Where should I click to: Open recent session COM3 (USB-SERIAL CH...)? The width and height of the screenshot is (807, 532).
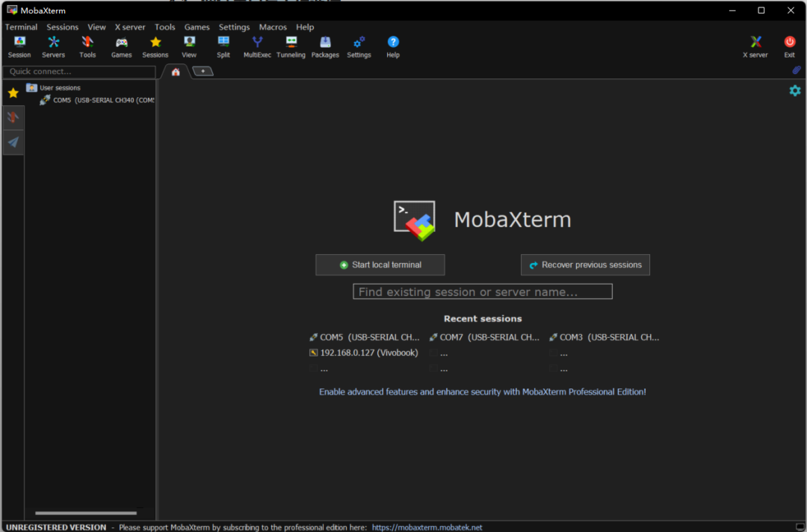pos(605,337)
